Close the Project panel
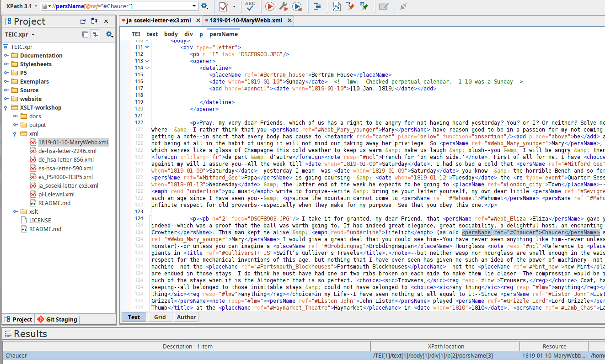The width and height of the screenshot is (605, 364). coord(106,21)
